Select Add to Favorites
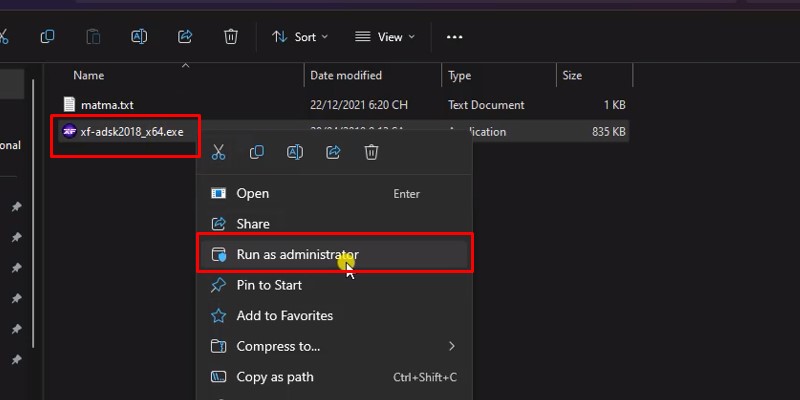The width and height of the screenshot is (800, 400). (284, 316)
